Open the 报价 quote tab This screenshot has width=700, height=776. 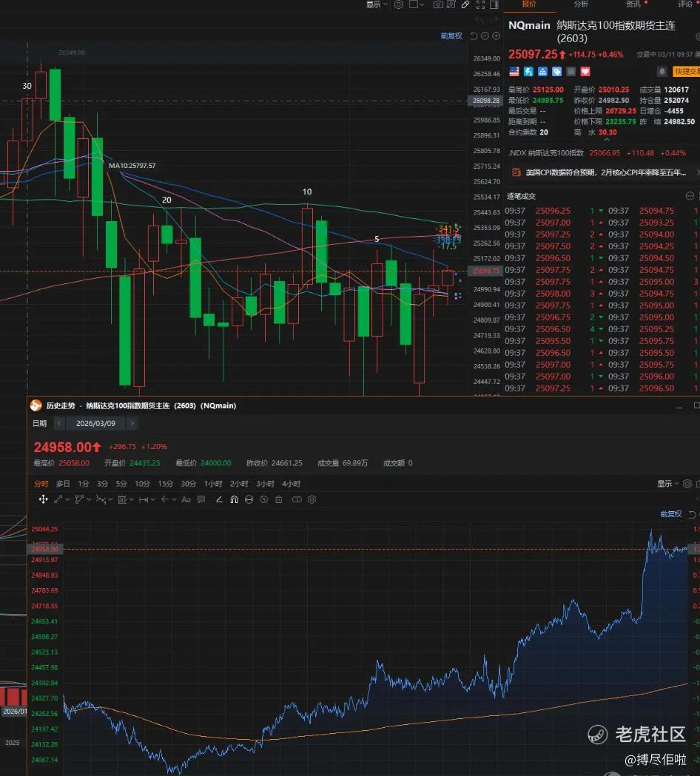[529, 4]
